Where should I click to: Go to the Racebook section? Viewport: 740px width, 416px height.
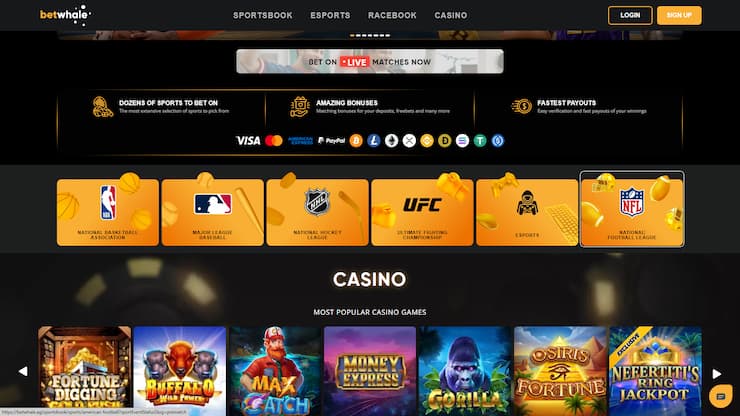pyautogui.click(x=392, y=15)
